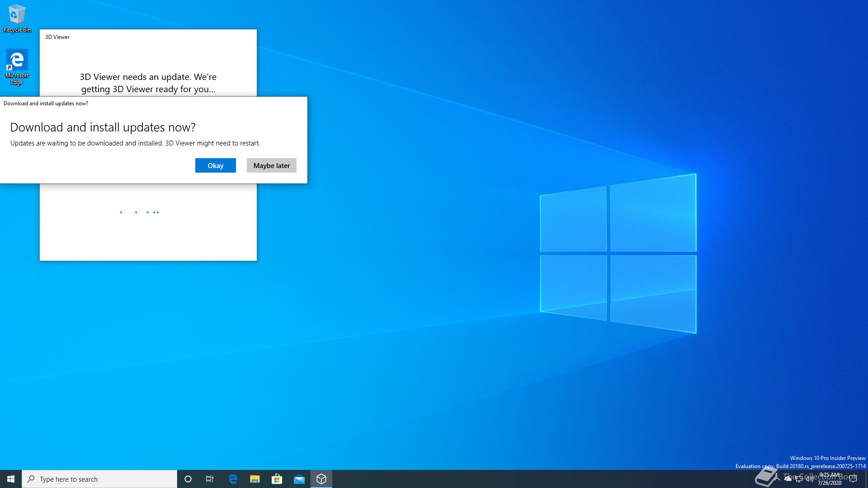This screenshot has width=868, height=488.
Task: Click the 'Updates are waiting to be downloaded' text
Action: click(135, 143)
